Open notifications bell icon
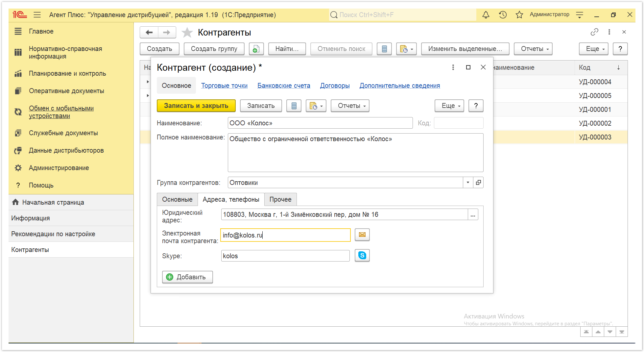The image size is (644, 352). pos(486,15)
